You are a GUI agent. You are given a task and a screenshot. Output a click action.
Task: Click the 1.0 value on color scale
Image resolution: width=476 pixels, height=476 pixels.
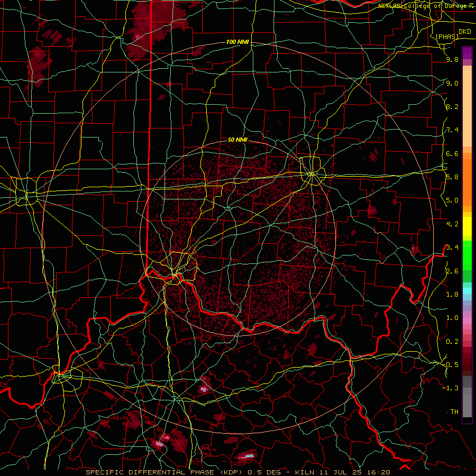(x=452, y=318)
